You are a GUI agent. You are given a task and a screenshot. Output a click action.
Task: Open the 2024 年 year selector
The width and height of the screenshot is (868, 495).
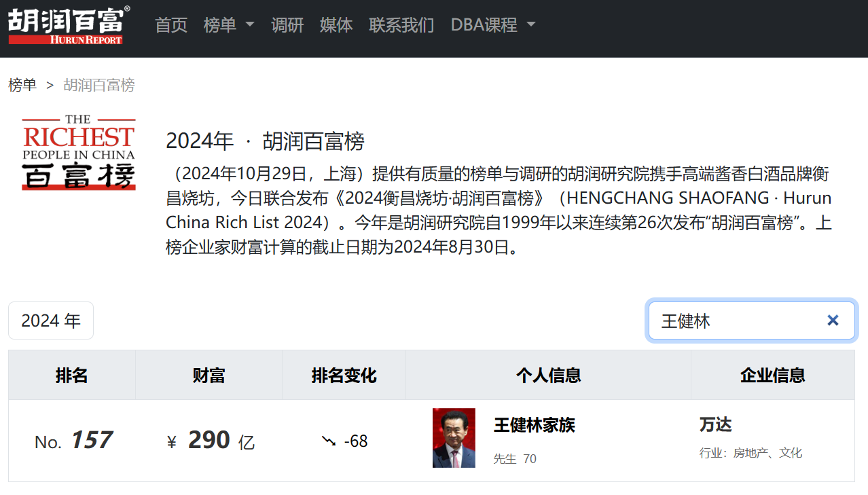[51, 320]
